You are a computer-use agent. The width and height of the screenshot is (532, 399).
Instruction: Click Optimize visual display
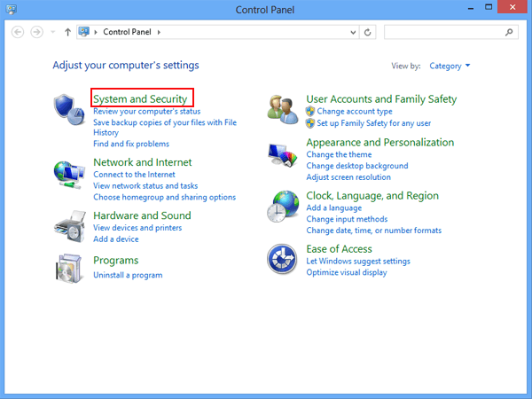[347, 272]
